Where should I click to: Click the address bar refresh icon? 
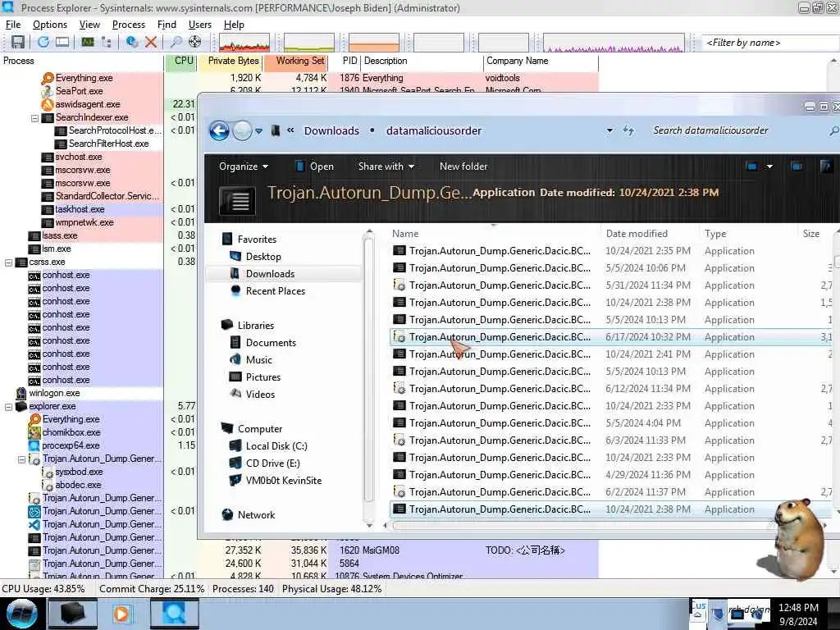point(629,130)
